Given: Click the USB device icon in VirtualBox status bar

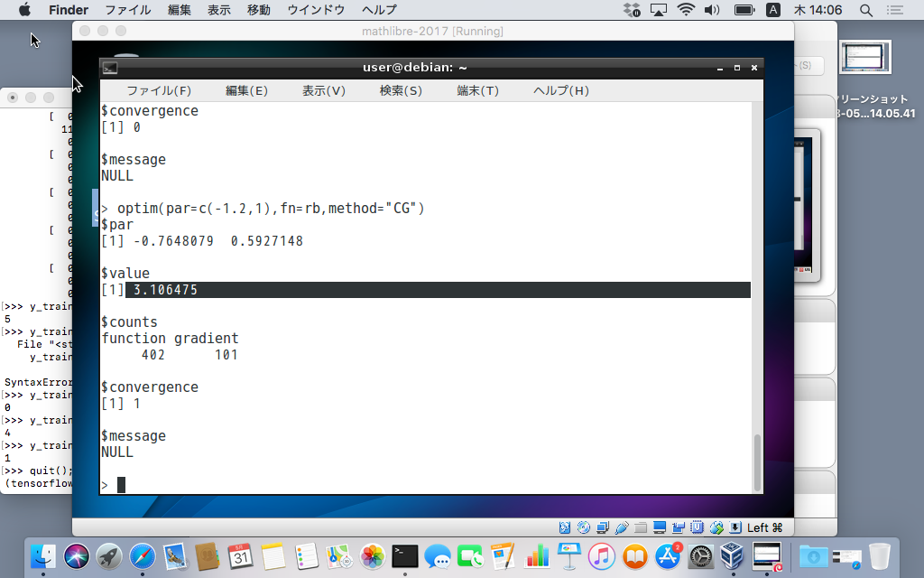Looking at the screenshot, I should click(622, 527).
